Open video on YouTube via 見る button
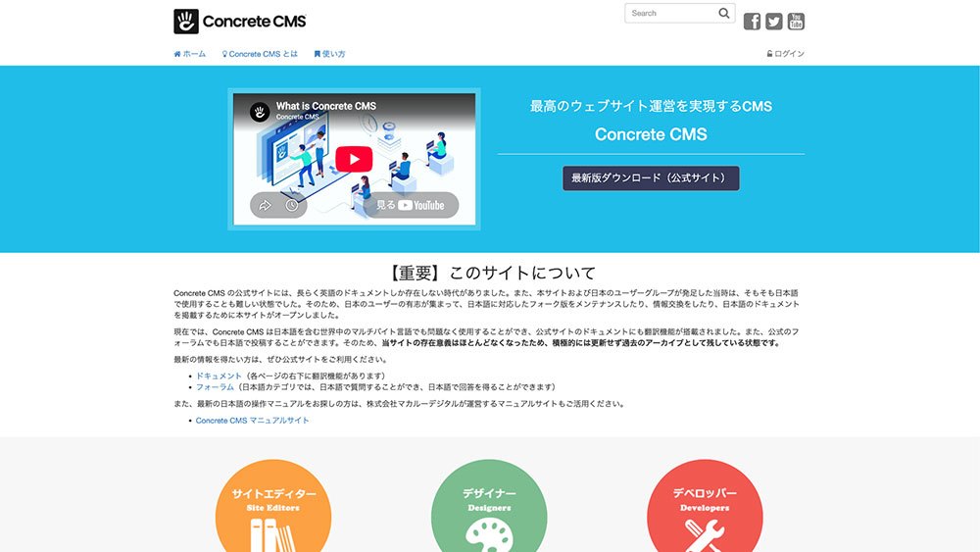The height and width of the screenshot is (552, 980). [411, 205]
